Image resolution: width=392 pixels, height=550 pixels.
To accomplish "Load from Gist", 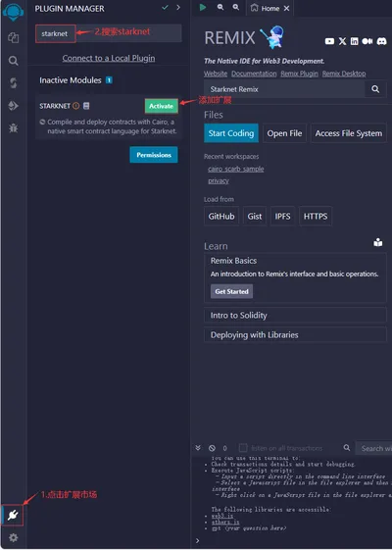I will (x=255, y=216).
